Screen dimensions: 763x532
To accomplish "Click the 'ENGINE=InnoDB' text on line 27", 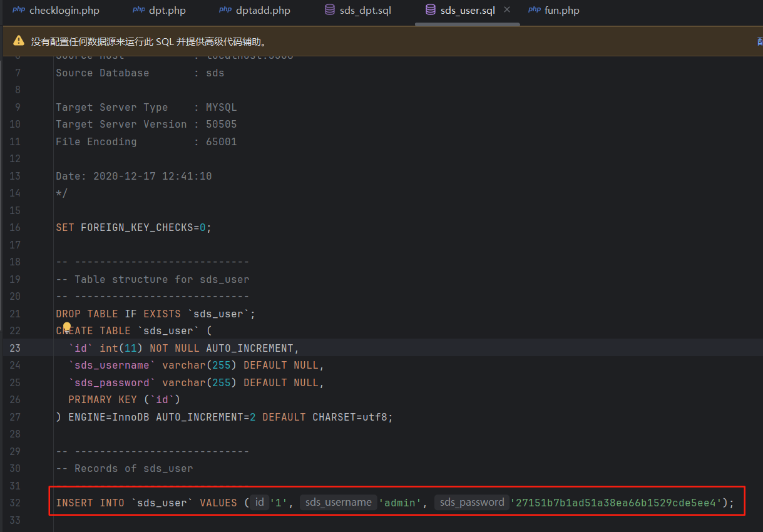I will point(109,417).
